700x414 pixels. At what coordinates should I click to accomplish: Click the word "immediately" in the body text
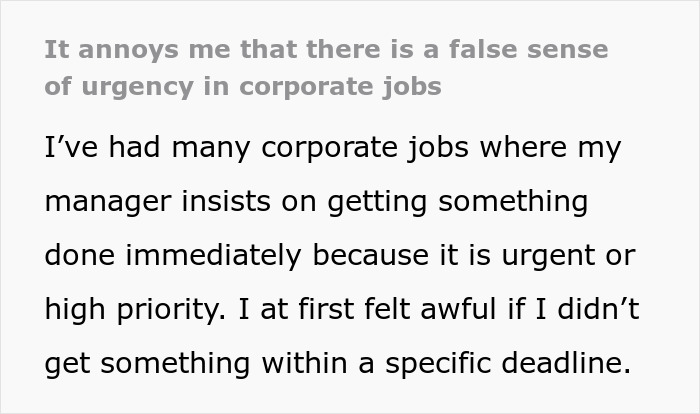[x=214, y=255]
